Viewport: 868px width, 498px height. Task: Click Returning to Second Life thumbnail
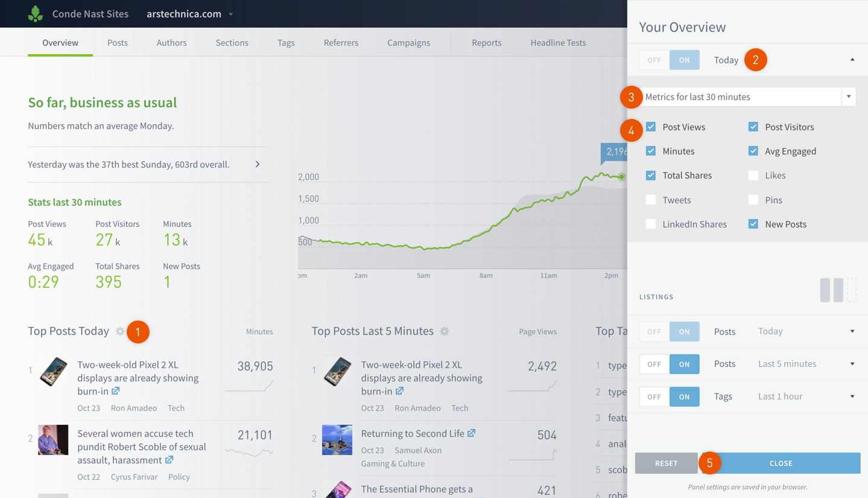[x=337, y=439]
